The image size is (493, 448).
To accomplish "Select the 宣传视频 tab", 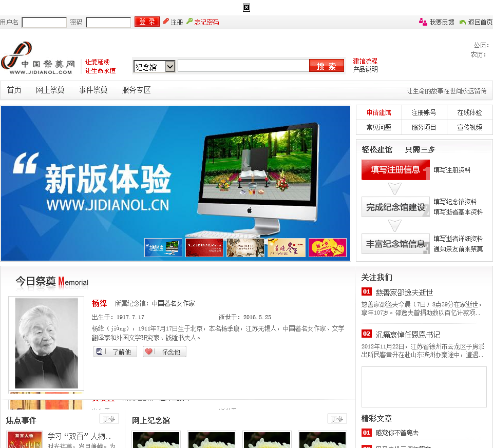I will 469,127.
